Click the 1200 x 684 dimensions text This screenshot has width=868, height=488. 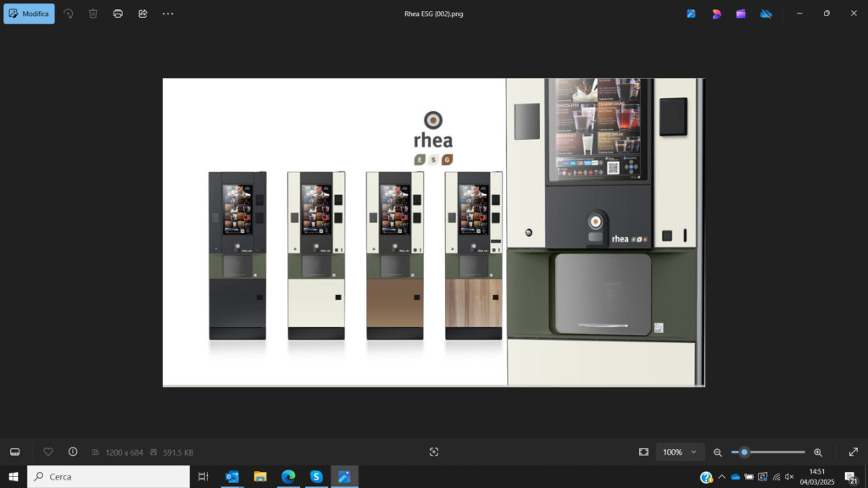pyautogui.click(x=124, y=452)
